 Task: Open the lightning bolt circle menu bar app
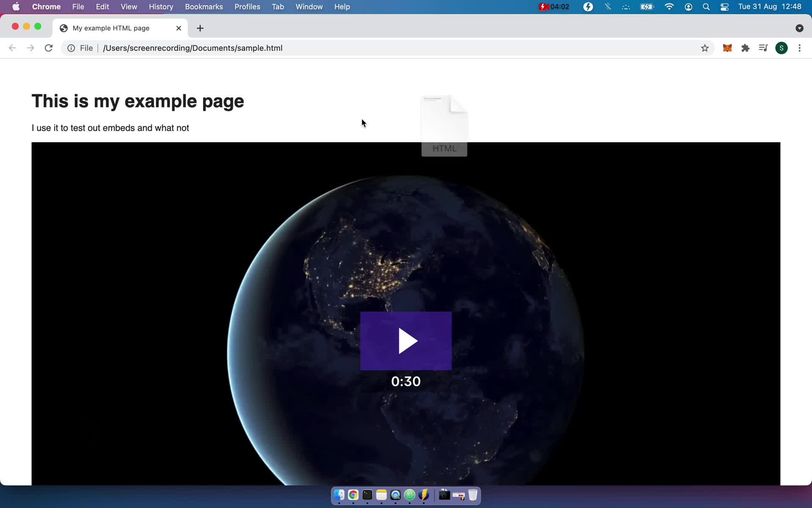(x=588, y=7)
